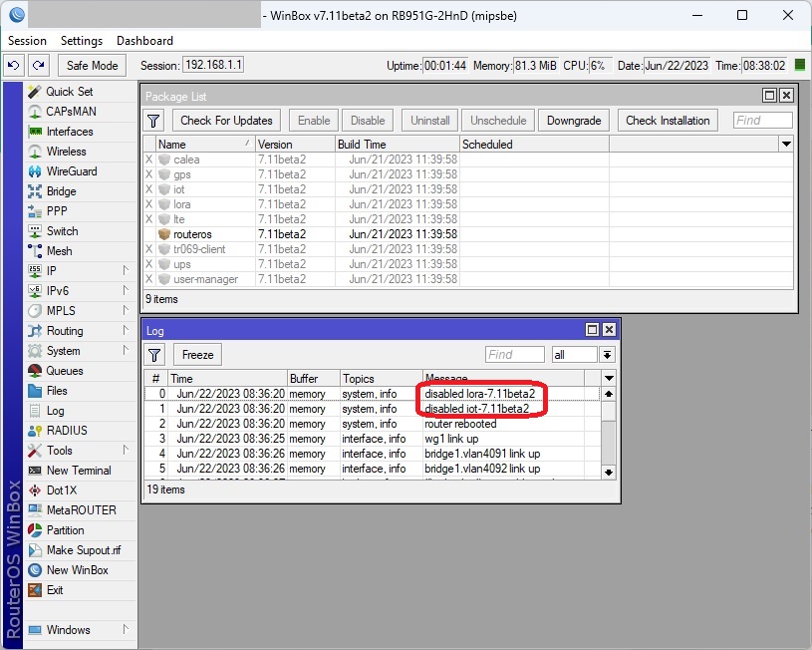Select the routeros package row
Viewport: 812px width, 650px height.
pos(468,234)
